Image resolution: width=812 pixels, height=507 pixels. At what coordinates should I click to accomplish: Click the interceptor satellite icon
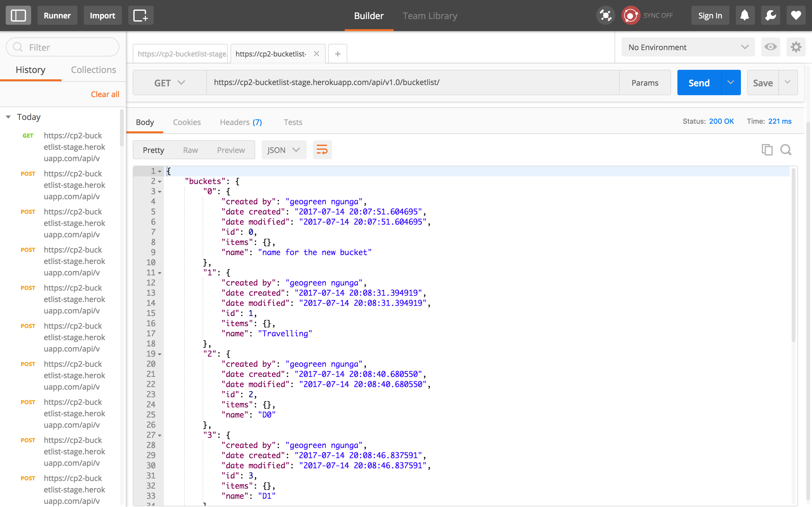(605, 16)
